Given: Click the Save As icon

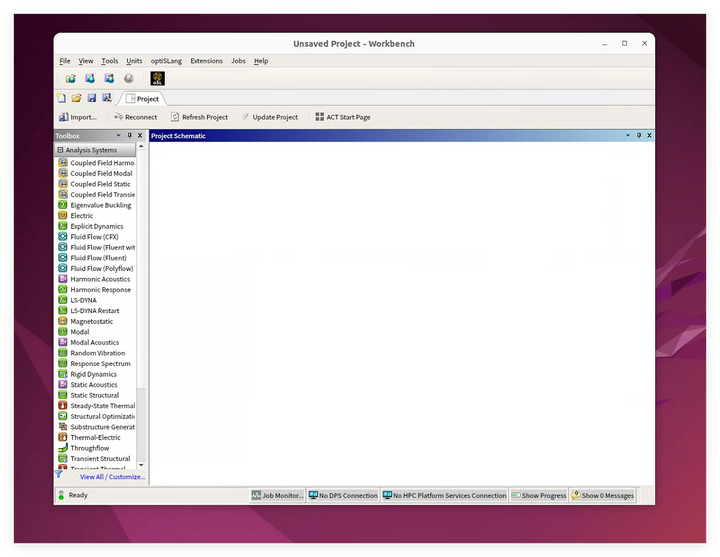Looking at the screenshot, I should (107, 98).
